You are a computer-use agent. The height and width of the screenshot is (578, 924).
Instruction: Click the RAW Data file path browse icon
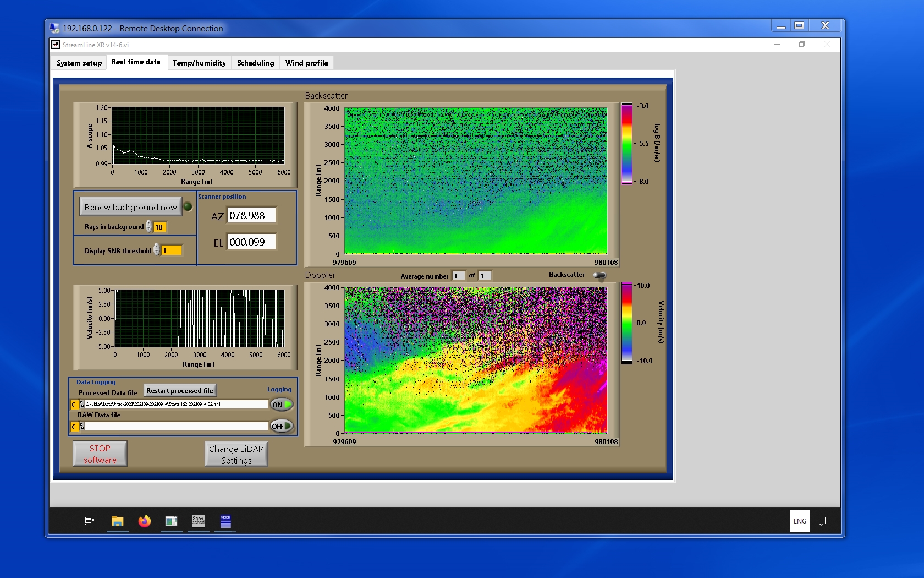tap(82, 427)
